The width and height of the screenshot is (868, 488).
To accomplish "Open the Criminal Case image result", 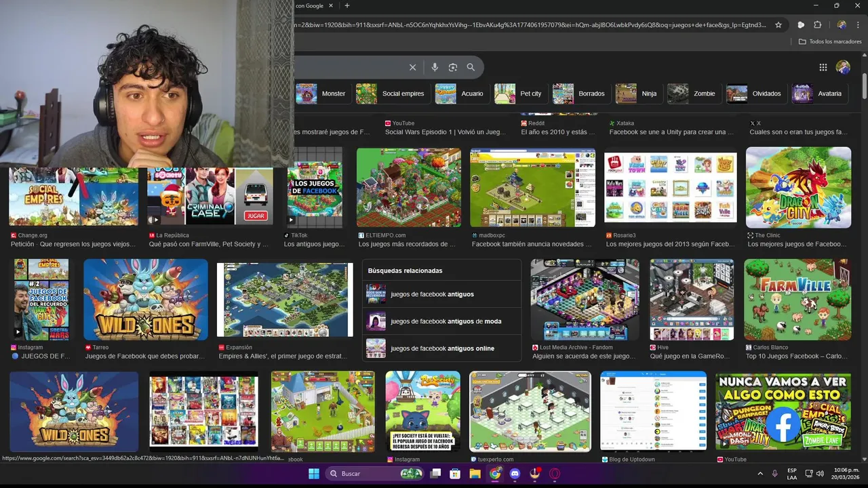I will pyautogui.click(x=210, y=196).
